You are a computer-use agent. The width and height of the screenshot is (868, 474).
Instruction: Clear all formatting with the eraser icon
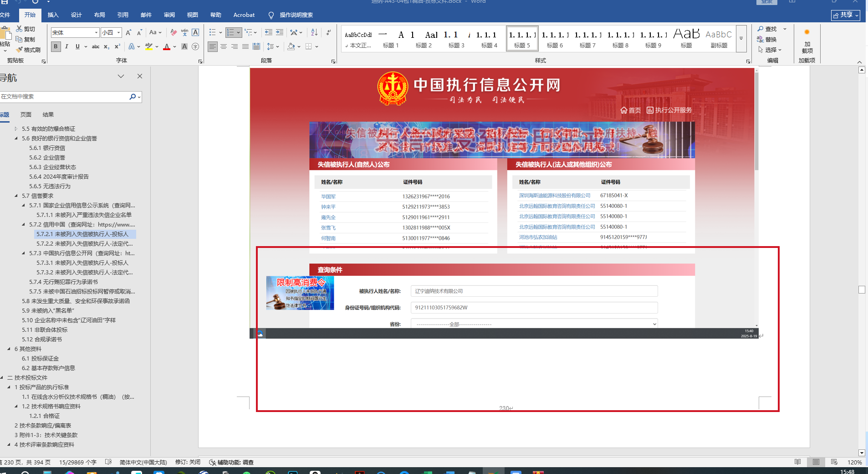tap(174, 32)
